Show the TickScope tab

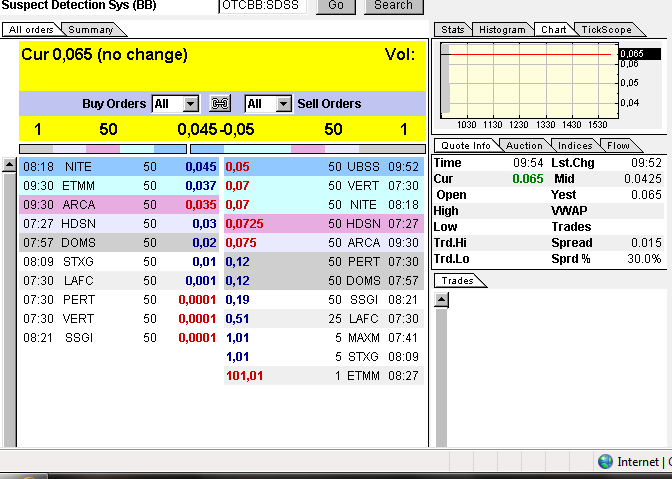click(x=606, y=30)
